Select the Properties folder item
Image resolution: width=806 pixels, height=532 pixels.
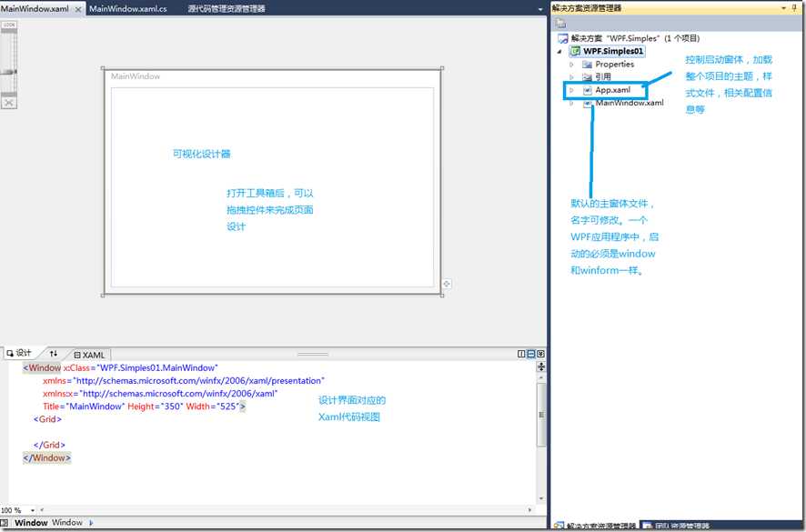pyautogui.click(x=615, y=65)
